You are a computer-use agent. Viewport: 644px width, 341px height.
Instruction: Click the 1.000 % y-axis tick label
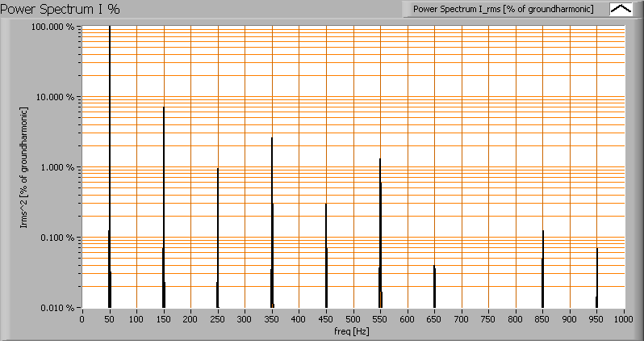point(60,167)
